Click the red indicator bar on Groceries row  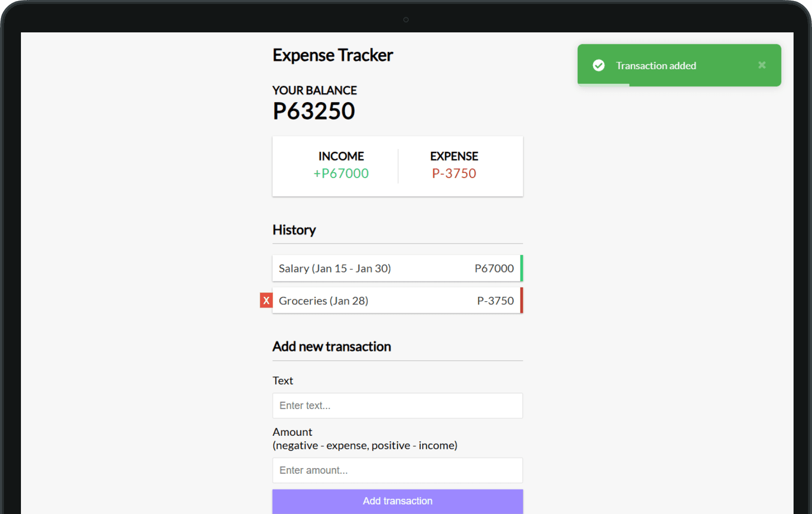pos(521,301)
